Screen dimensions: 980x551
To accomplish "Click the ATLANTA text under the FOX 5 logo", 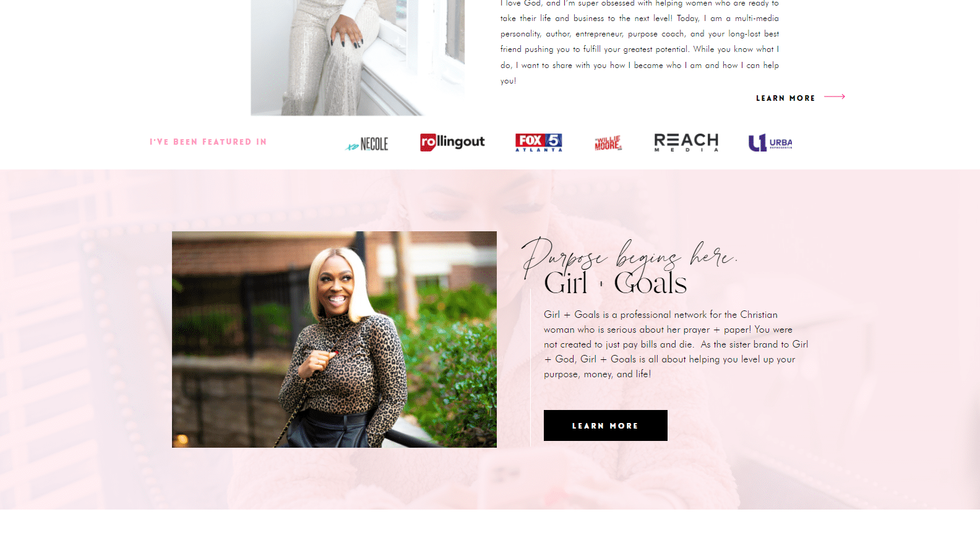I will (x=539, y=150).
